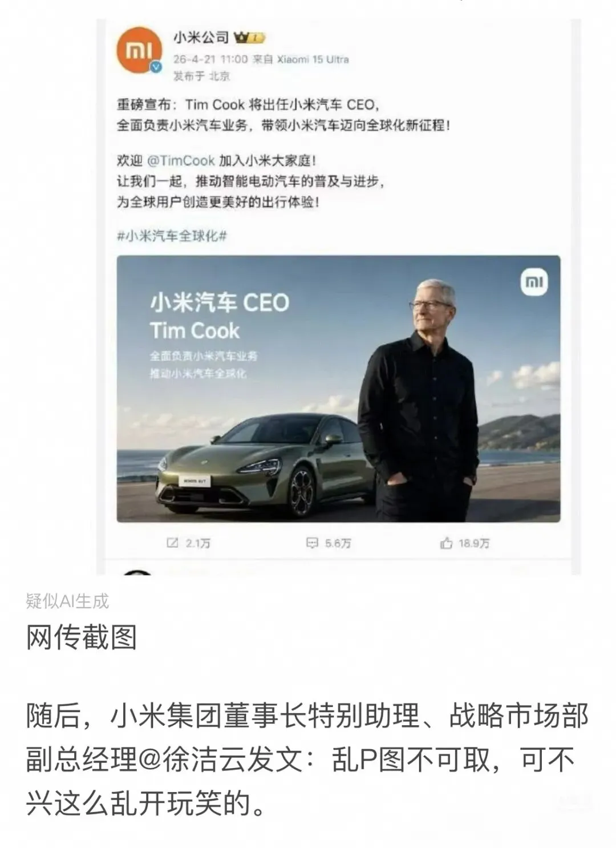Like the post with thumbs-up icon

(x=465, y=543)
